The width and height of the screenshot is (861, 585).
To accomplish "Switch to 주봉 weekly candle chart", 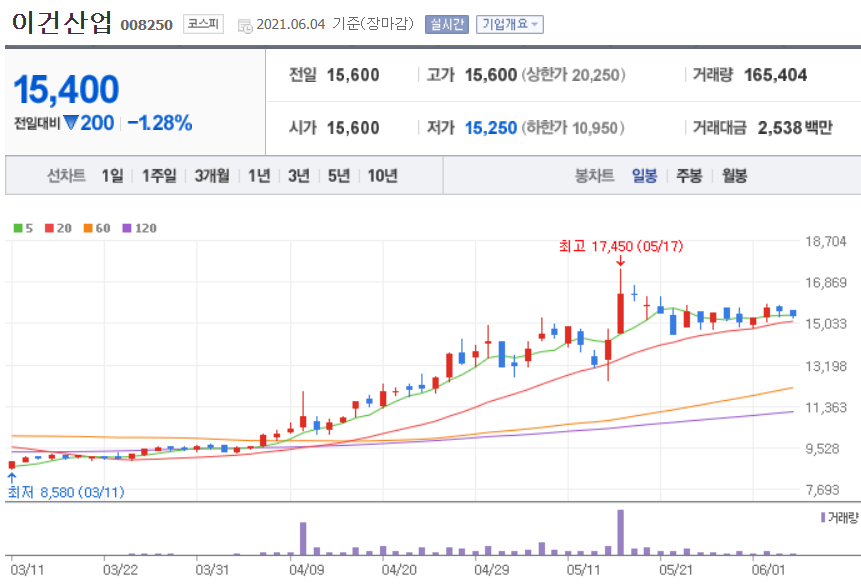I will coord(689,176).
